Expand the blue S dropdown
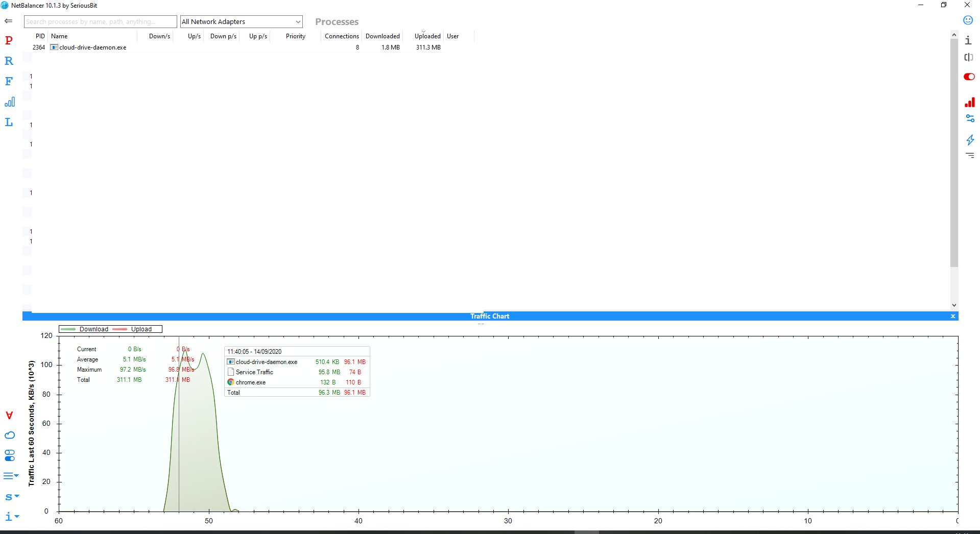This screenshot has height=534, width=980. tap(11, 497)
